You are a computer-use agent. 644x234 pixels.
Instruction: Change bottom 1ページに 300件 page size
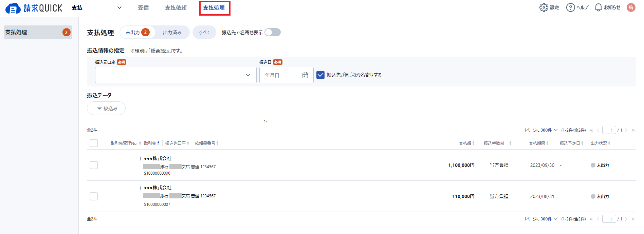tap(549, 219)
